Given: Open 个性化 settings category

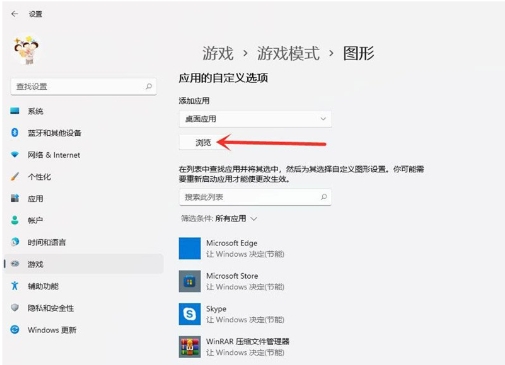Looking at the screenshot, I should pos(83,177).
